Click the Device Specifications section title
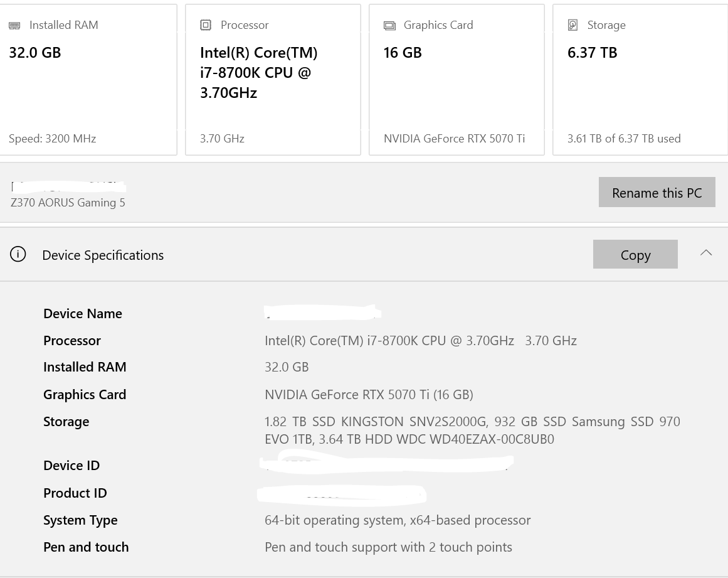 click(x=103, y=255)
